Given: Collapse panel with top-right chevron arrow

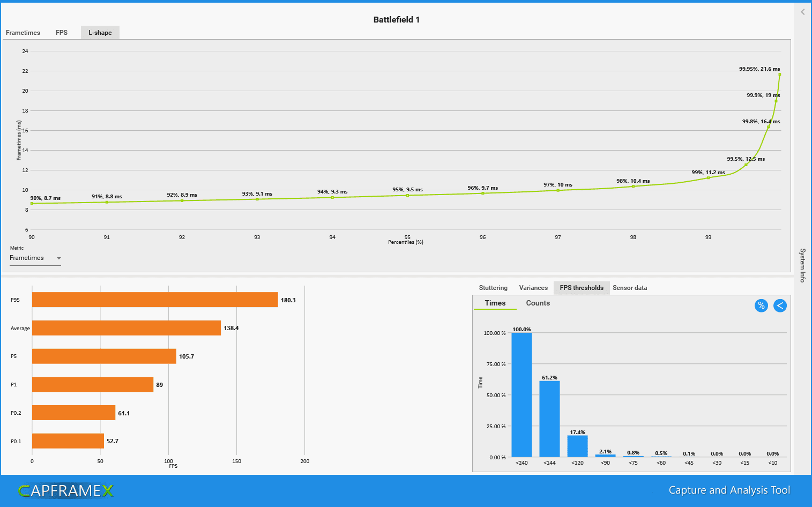Looking at the screenshot, I should point(803,12).
